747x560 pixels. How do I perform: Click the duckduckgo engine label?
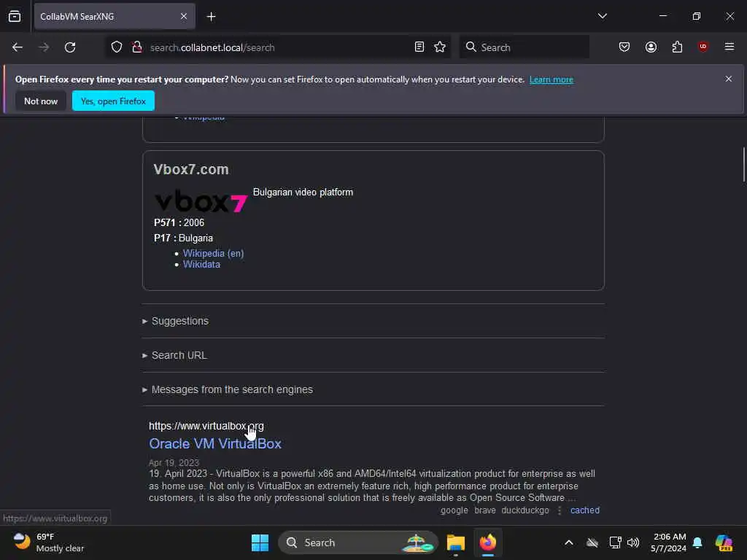pos(525,510)
